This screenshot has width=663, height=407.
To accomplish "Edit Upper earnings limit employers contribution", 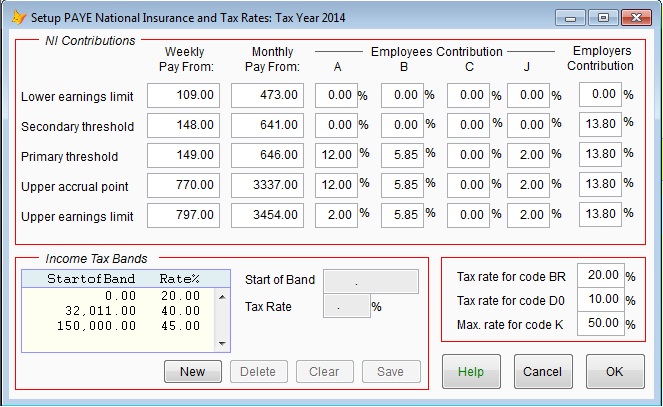I will point(600,214).
